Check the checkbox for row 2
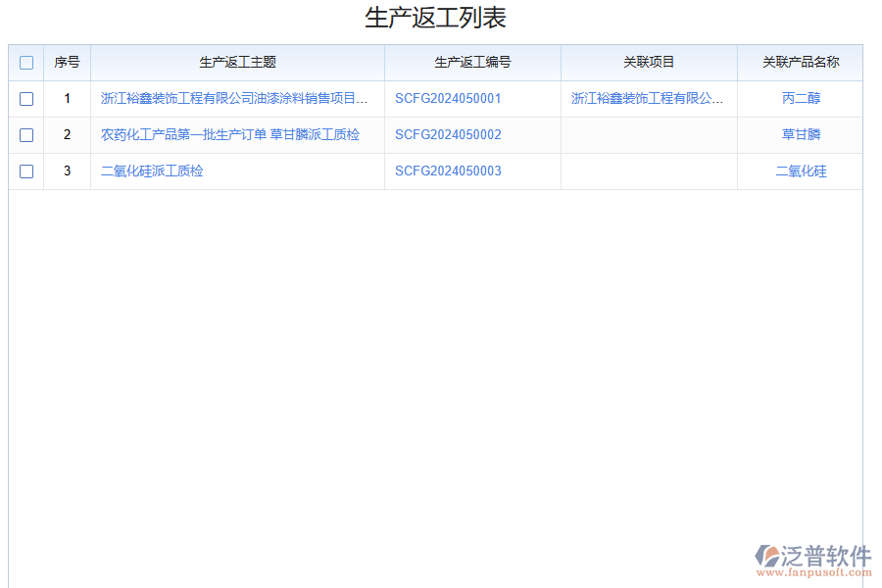Screen dimensions: 882x588 tap(25, 134)
